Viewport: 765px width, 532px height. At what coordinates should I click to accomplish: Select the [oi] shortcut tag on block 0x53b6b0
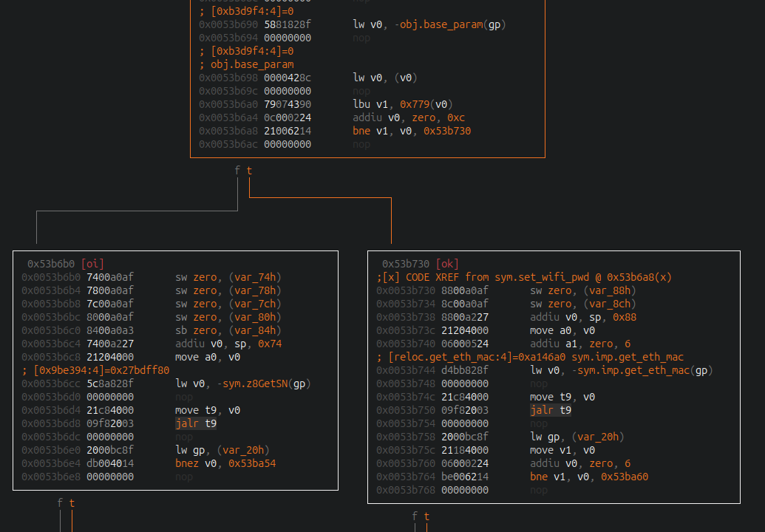(92, 264)
